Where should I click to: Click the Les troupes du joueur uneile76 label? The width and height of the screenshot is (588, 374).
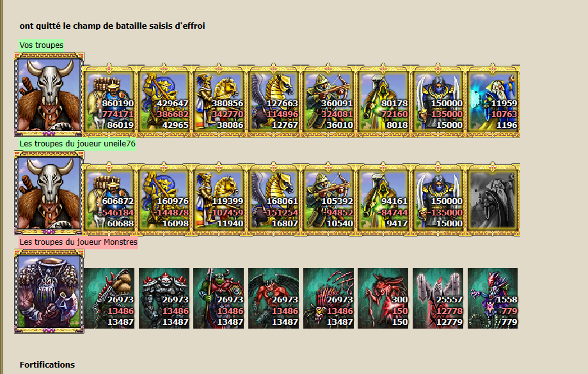click(x=77, y=144)
